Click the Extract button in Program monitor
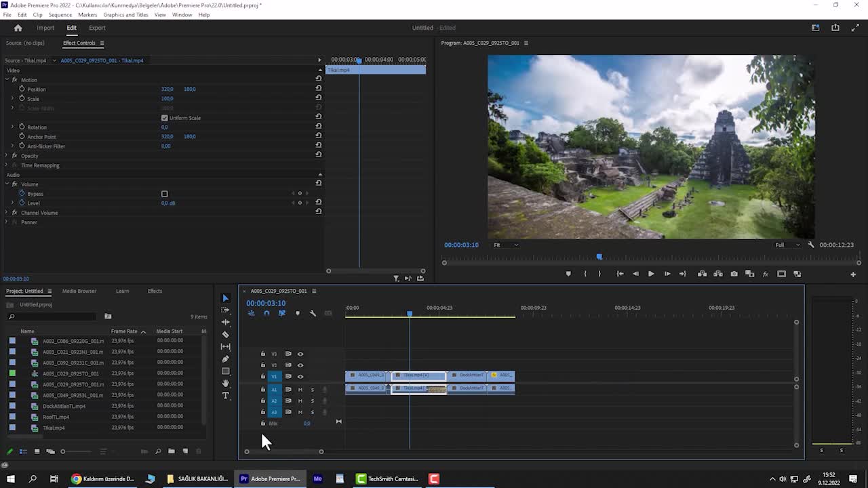Image resolution: width=868 pixels, height=488 pixels. click(718, 274)
